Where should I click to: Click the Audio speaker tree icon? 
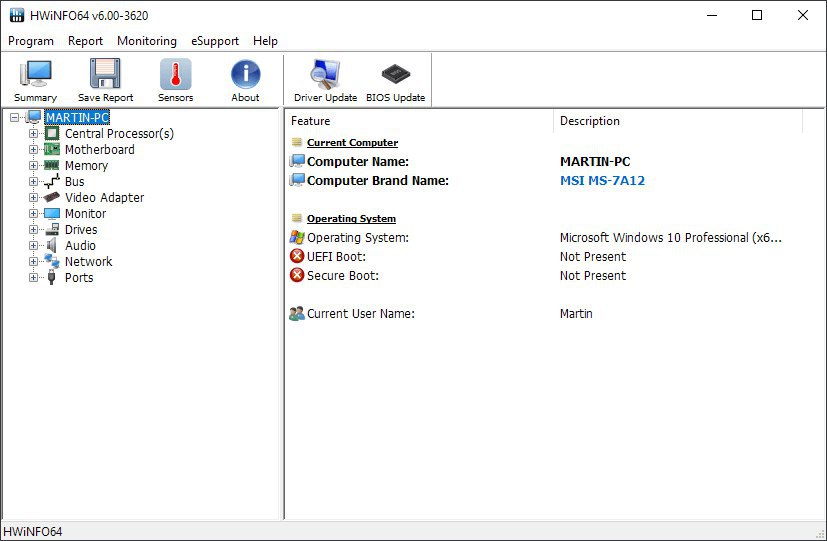(x=52, y=245)
